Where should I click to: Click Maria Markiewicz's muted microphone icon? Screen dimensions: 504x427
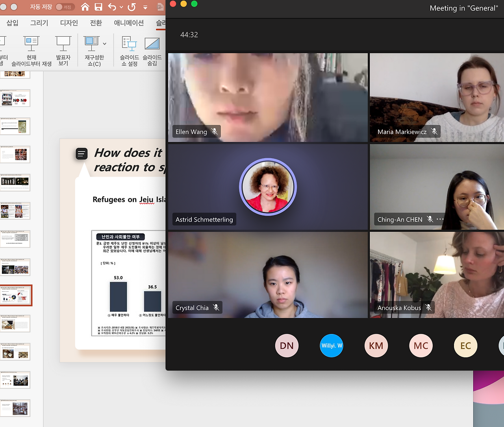click(x=434, y=131)
